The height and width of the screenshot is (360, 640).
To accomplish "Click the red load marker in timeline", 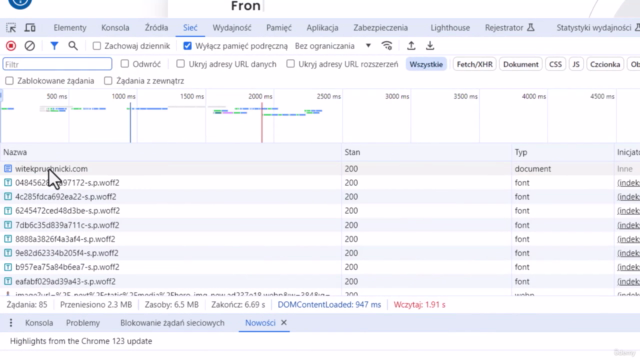I will [x=262, y=122].
